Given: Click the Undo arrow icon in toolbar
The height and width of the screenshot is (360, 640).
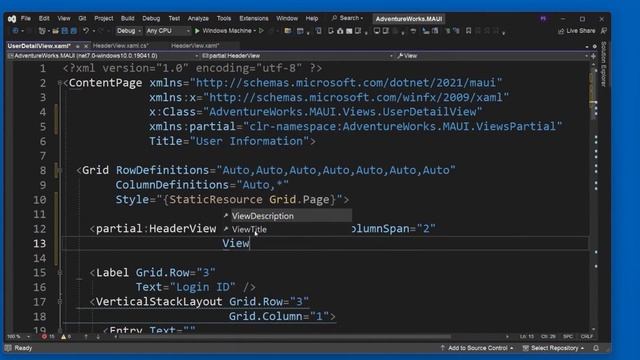Looking at the screenshot, I should [x=86, y=31].
